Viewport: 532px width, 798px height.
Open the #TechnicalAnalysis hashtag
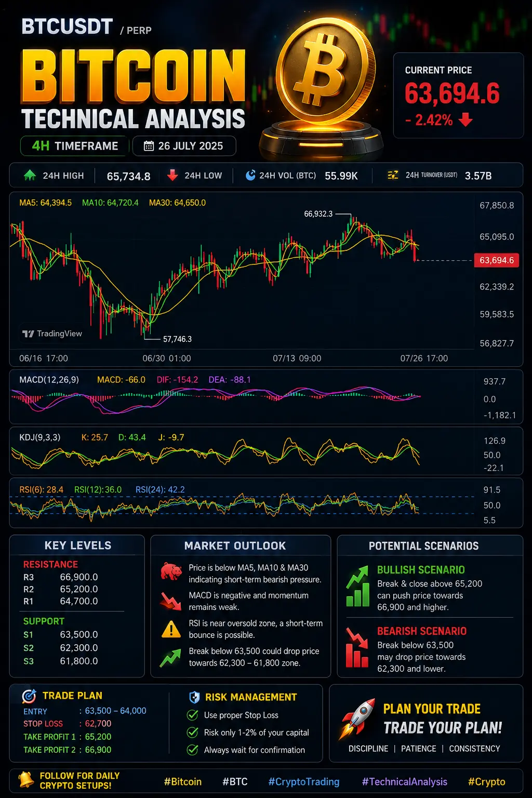point(405,782)
